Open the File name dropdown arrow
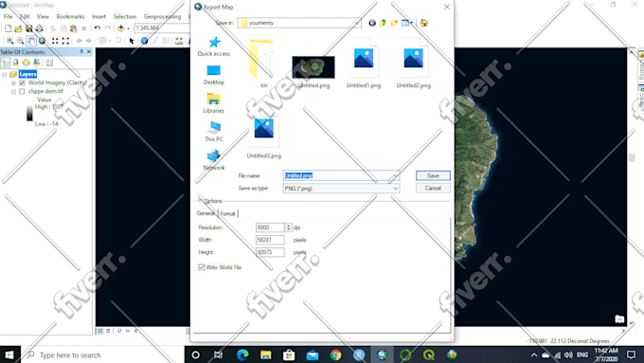 (x=395, y=175)
